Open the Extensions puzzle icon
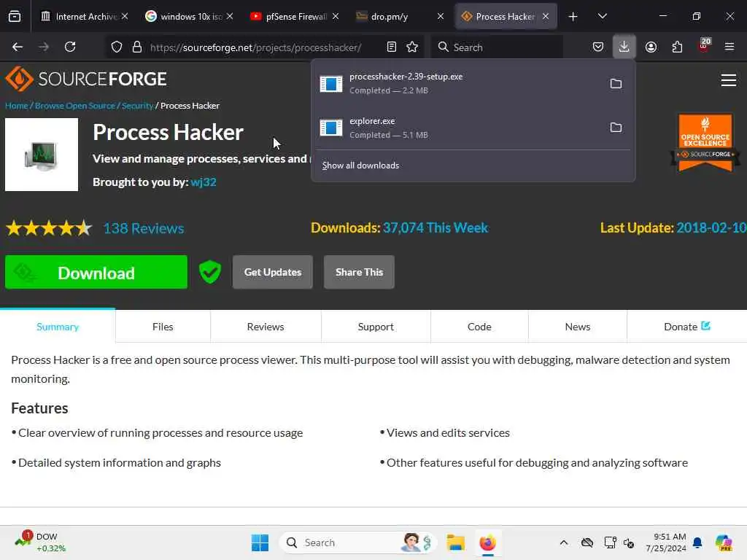Screen dimensions: 747x560 677,47
